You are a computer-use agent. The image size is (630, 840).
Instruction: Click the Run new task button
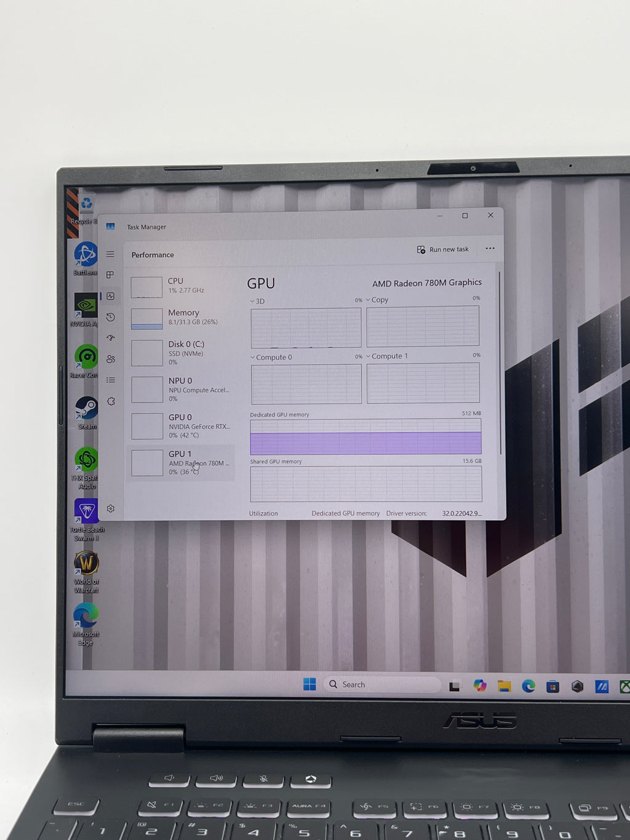pos(443,249)
